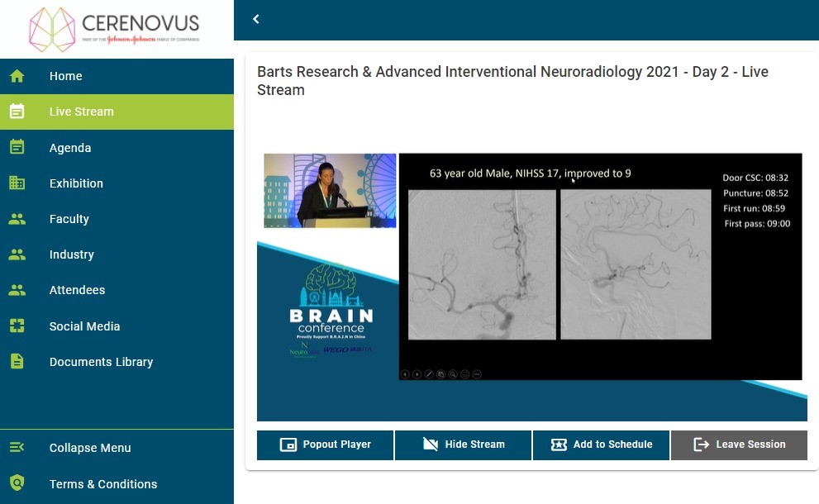Pop out the stream player

point(325,445)
